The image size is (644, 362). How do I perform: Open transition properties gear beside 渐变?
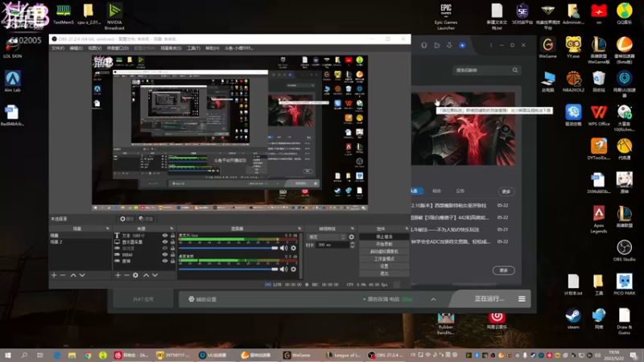[x=352, y=237]
